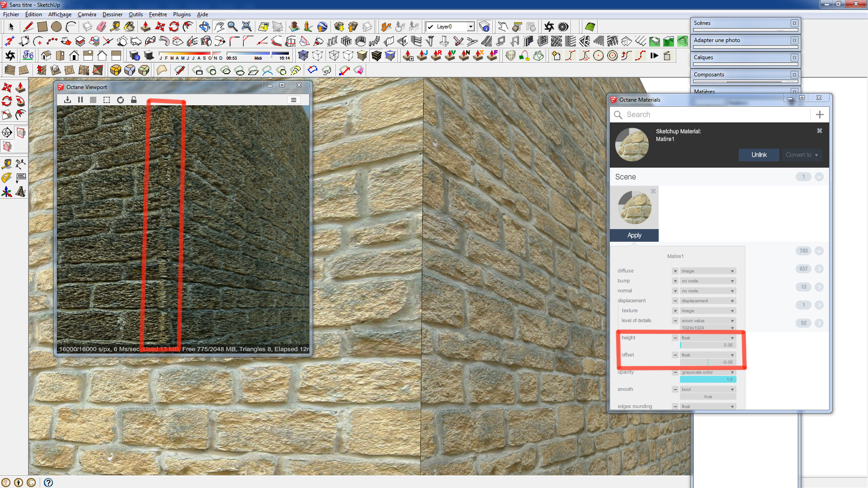Image resolution: width=868 pixels, height=488 pixels.
Task: Toggle the smooth bool value true
Action: [708, 397]
